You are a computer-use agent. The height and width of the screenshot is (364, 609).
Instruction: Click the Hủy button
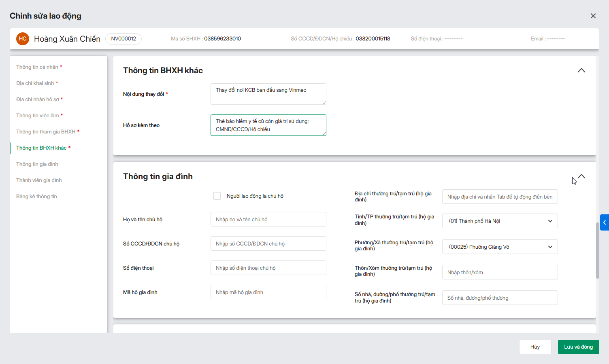[535, 347]
